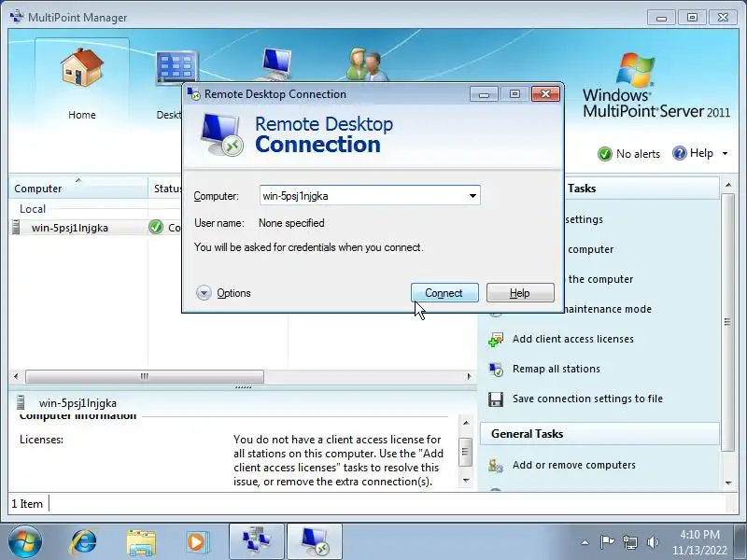Viewport: 747px width, 560px height.
Task: Open the Help dropdown arrow in MultiPoint Manager
Action: (726, 153)
